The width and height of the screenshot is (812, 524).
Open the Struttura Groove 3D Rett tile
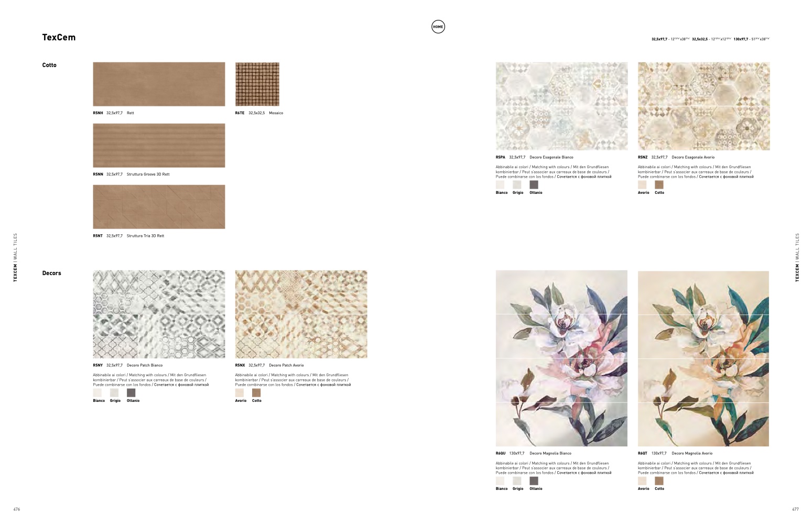[159, 146]
